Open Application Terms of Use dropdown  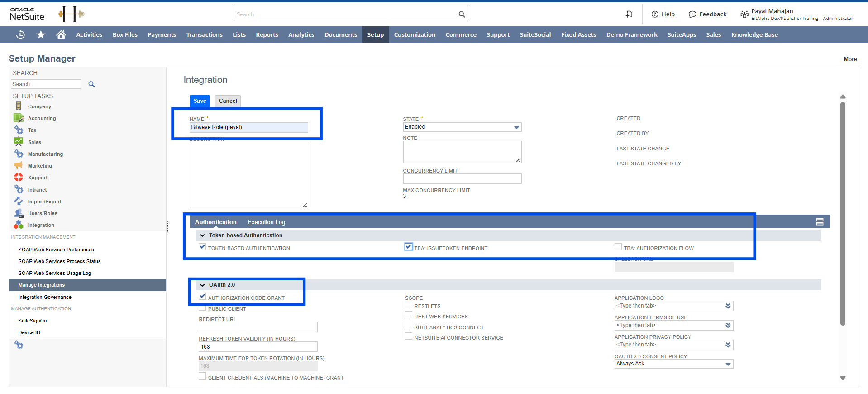(728, 326)
